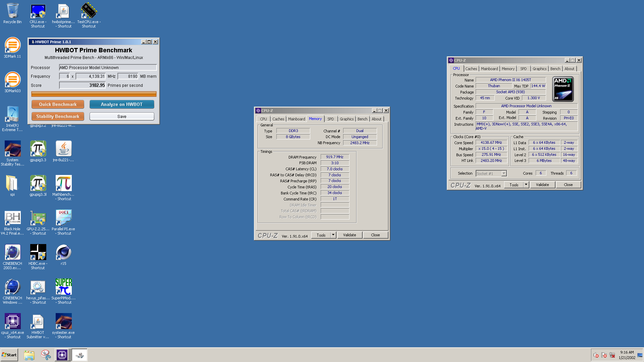Open About tab in memory CPU-Z window
The image size is (644, 362).
tap(376, 119)
